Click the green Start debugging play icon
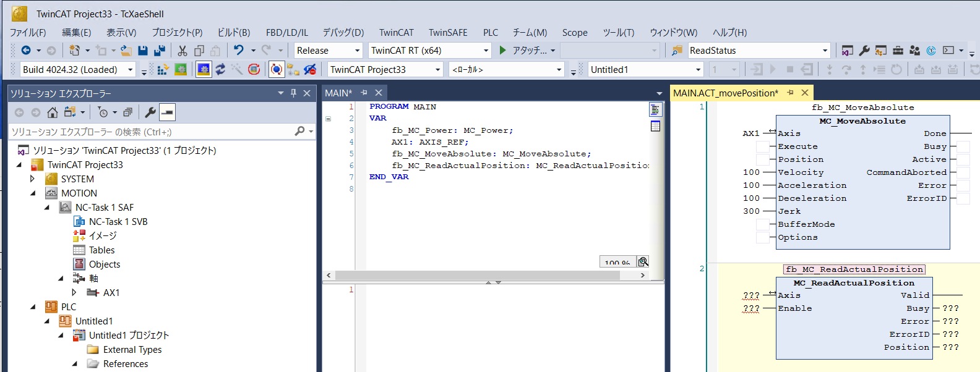Screen dimensions: 980x372 pos(502,50)
